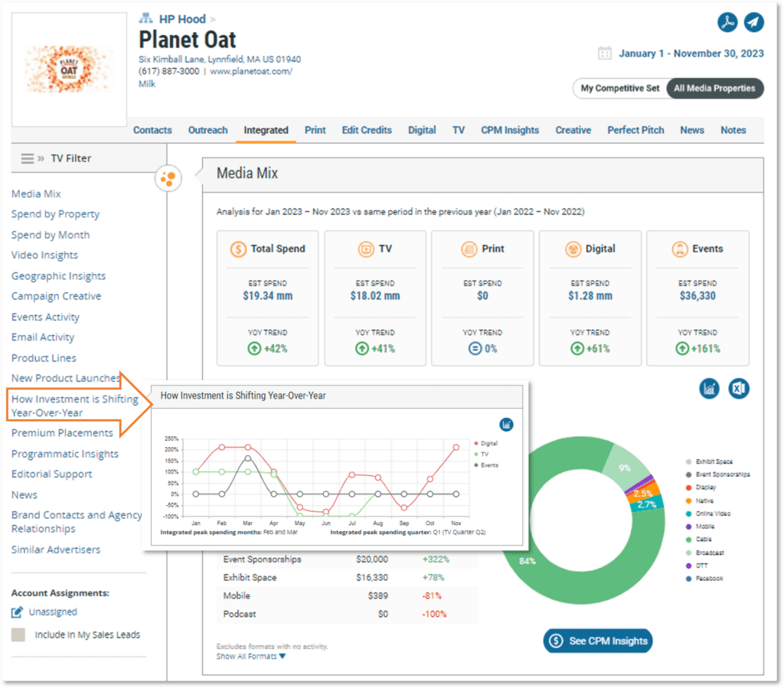Open Programmatic Insights in sidebar
Screen dimensions: 784x688
(65, 454)
